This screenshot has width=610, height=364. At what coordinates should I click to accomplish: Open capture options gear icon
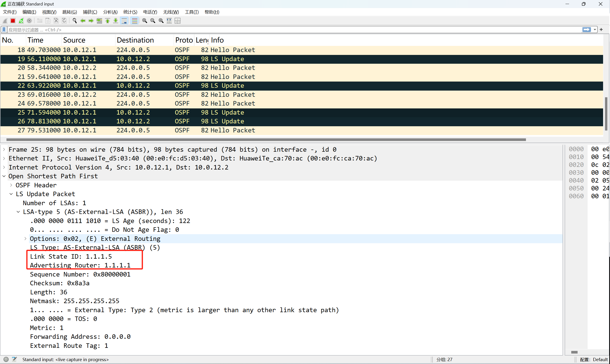29,21
